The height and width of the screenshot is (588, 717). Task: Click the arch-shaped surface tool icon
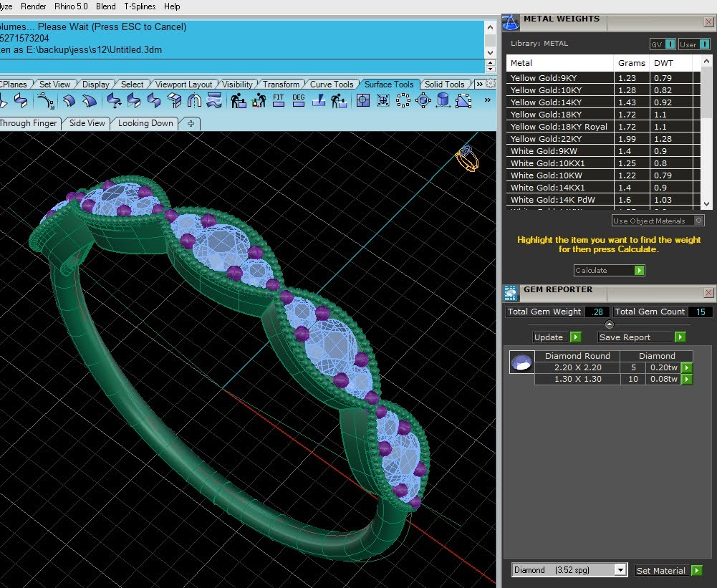[x=194, y=100]
